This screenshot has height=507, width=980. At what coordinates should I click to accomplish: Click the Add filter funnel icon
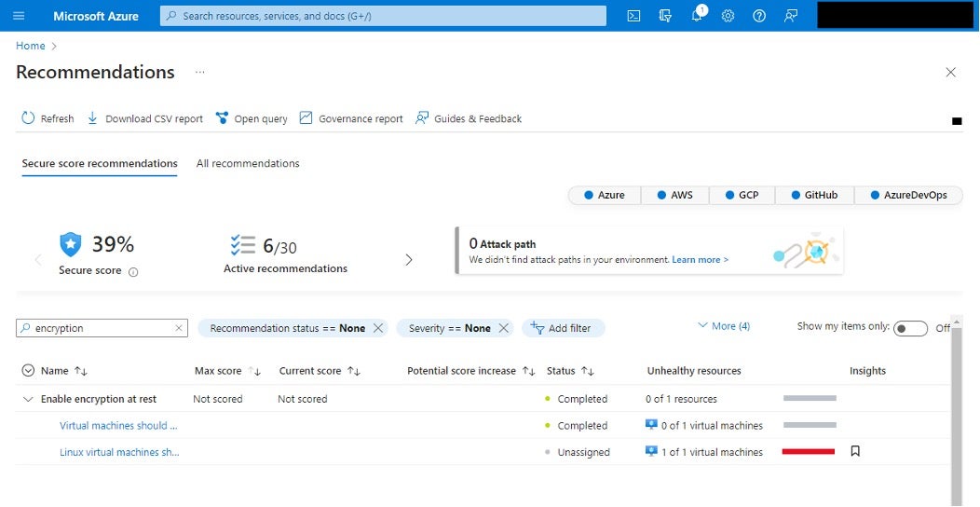(x=538, y=327)
